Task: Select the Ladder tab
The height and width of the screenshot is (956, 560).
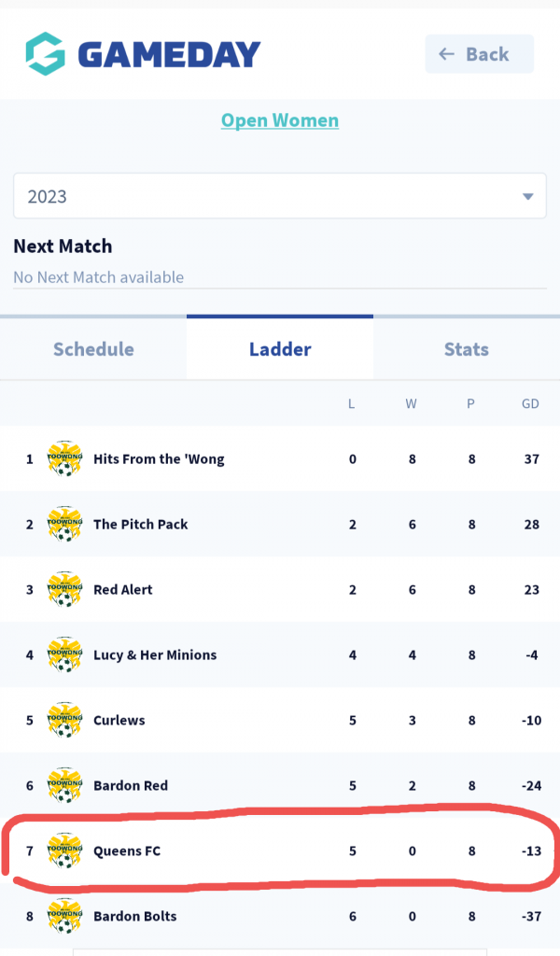Action: pyautogui.click(x=280, y=349)
